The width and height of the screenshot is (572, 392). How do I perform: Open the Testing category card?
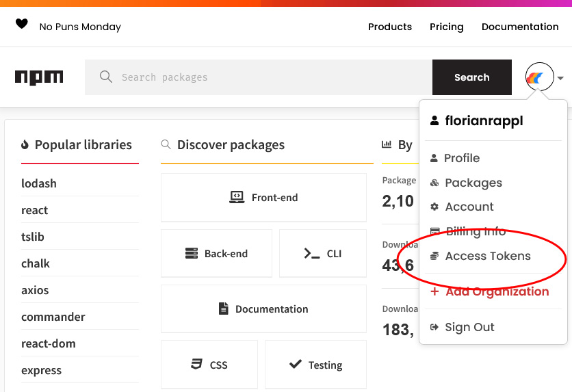[315, 364]
